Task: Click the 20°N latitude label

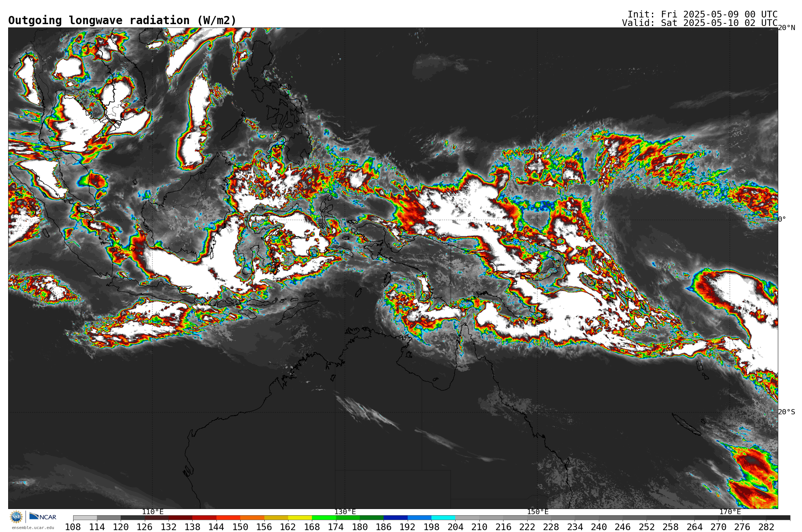Action: pyautogui.click(x=786, y=27)
